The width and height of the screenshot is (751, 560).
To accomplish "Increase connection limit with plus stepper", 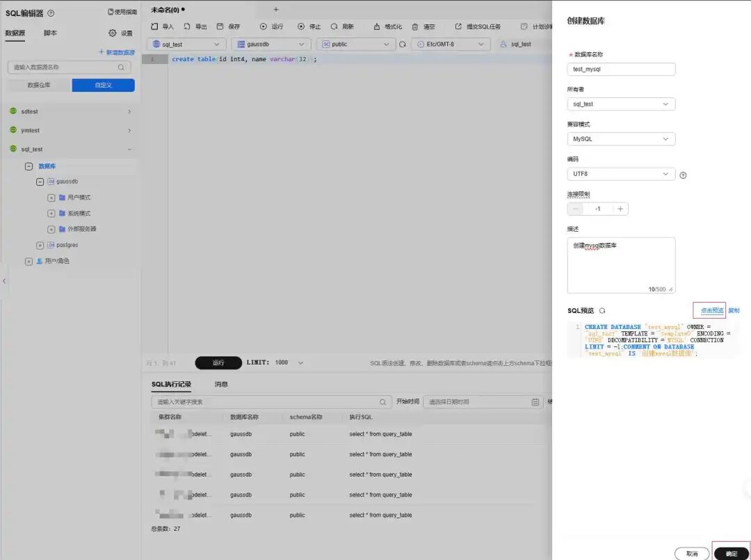I will pyautogui.click(x=620, y=209).
